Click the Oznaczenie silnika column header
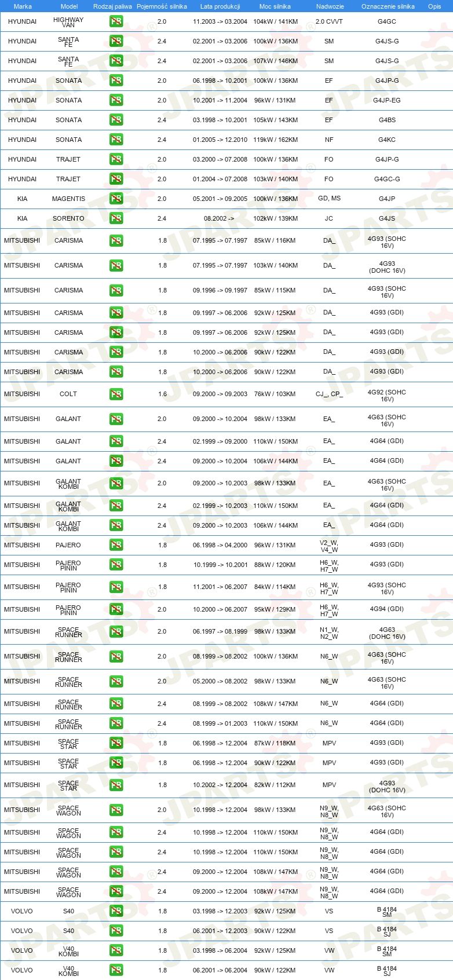 point(388,6)
